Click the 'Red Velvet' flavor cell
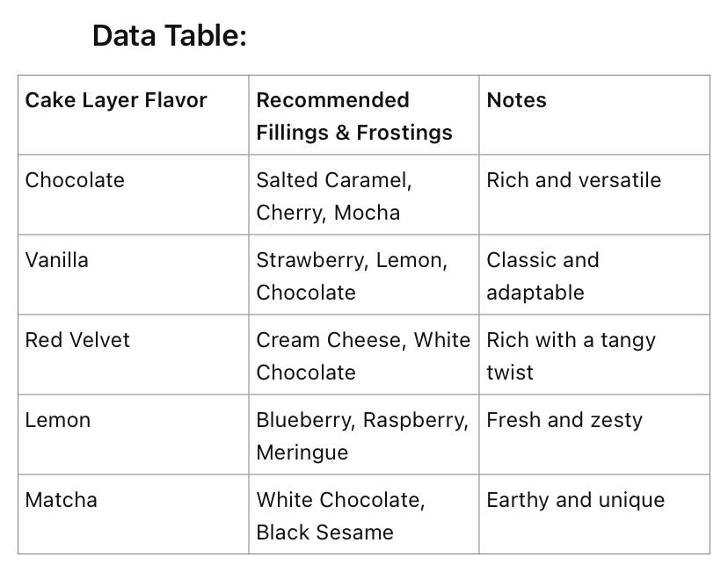The height and width of the screenshot is (579, 728). point(77,340)
